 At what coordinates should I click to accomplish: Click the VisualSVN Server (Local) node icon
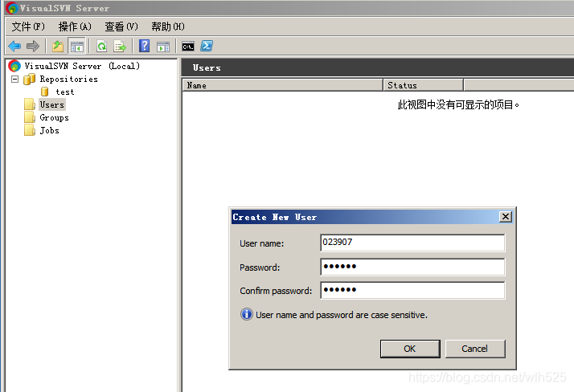14,66
